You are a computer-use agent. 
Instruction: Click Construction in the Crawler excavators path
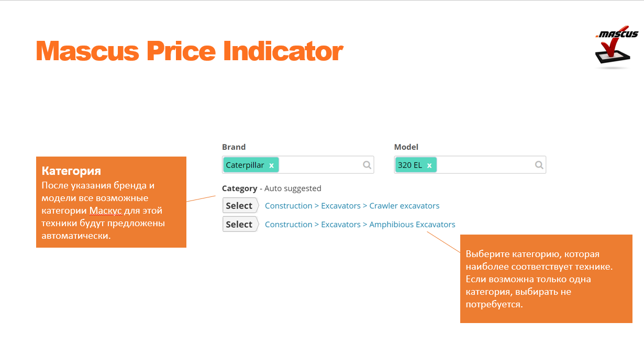click(288, 206)
